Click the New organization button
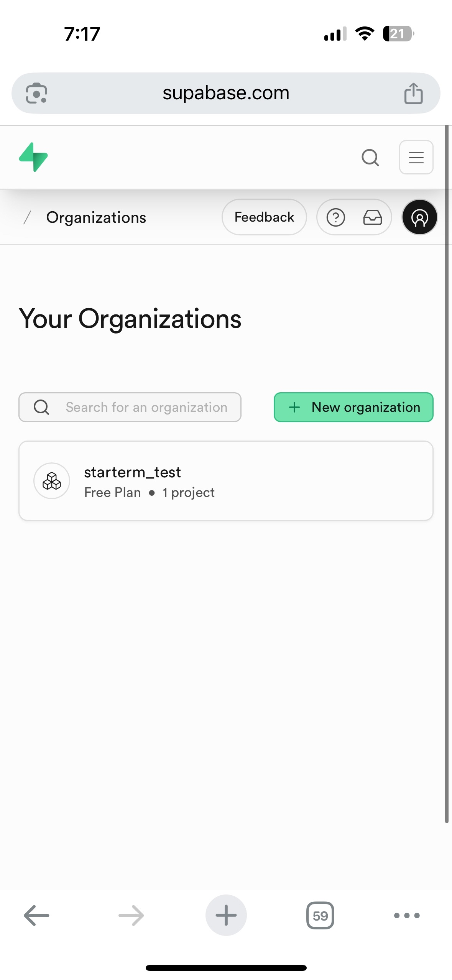This screenshot has height=980, width=452. click(353, 407)
